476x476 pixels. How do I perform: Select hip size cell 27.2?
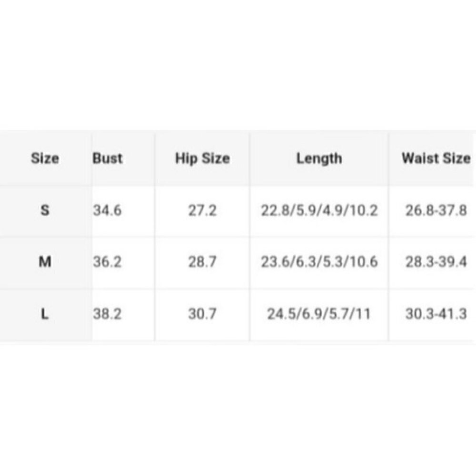[202, 210]
